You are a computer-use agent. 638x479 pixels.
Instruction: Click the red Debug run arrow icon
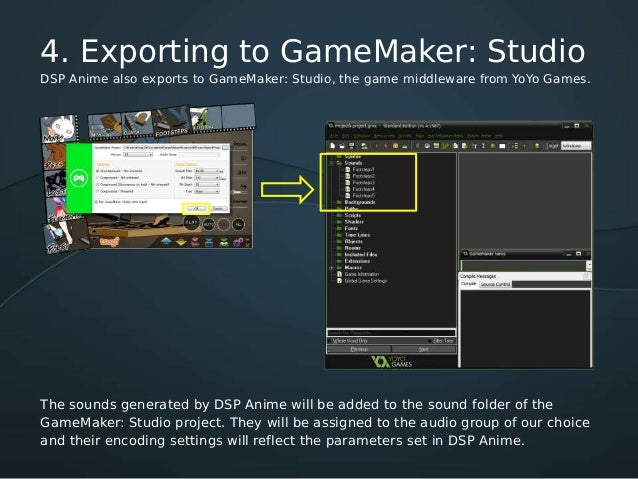[386, 146]
